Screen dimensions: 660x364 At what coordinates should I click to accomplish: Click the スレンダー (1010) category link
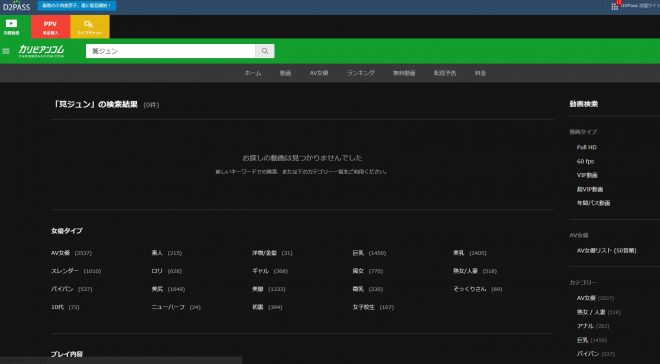tap(76, 271)
